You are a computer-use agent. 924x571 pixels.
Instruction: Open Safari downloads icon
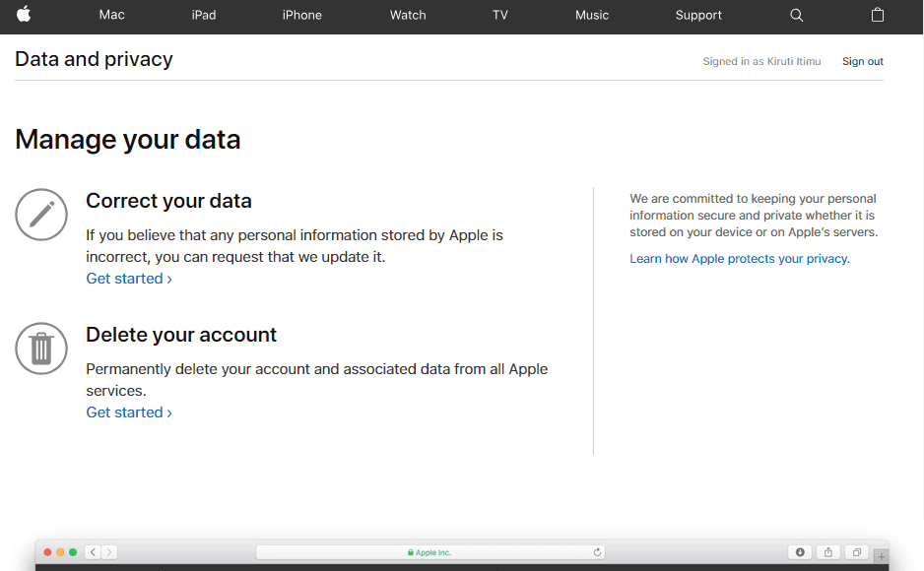click(x=800, y=552)
